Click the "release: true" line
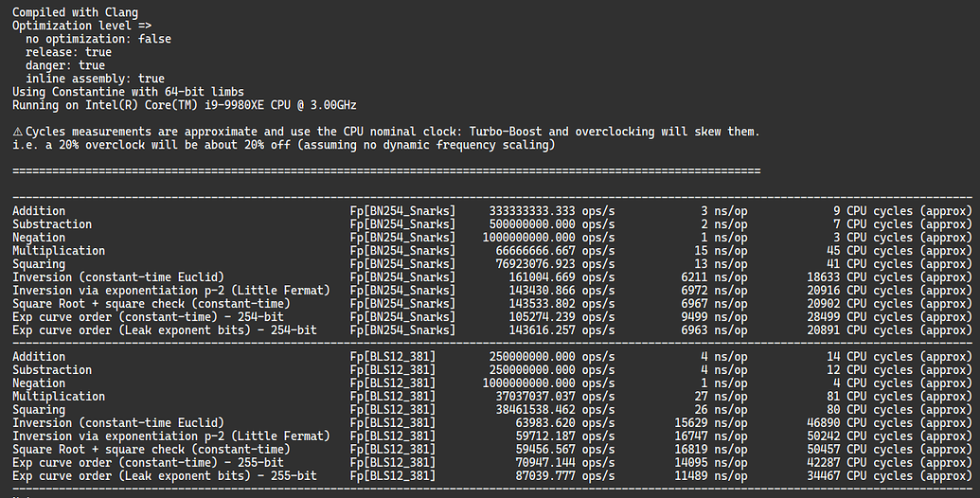The width and height of the screenshot is (980, 498). click(68, 52)
